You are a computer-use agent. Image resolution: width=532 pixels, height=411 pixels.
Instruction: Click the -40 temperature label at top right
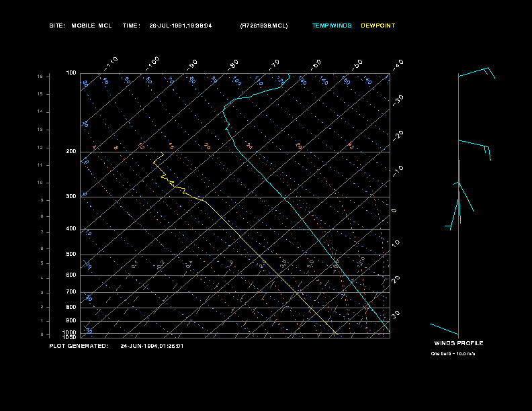coord(398,65)
